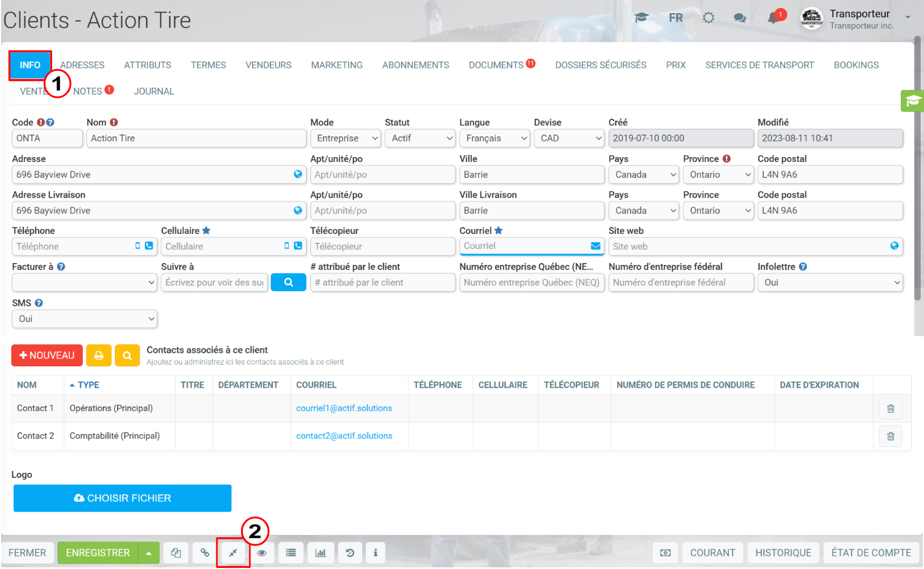Screen dimensions: 924x569
Task: Click the green graduation cap help tab
Action: [x=912, y=101]
